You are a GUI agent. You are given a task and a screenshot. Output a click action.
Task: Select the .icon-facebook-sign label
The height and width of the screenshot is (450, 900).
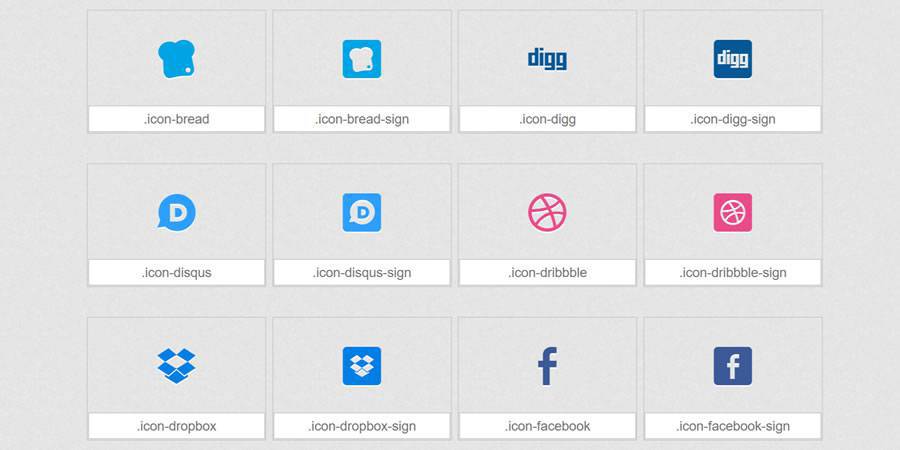732,426
